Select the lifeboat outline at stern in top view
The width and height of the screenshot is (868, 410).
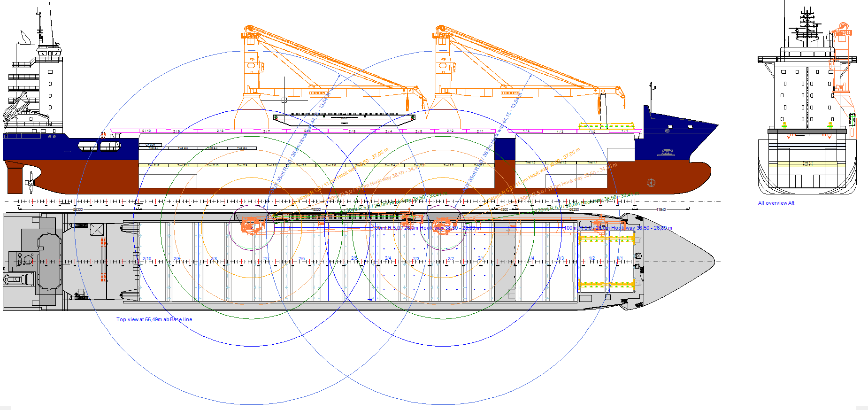(x=17, y=279)
